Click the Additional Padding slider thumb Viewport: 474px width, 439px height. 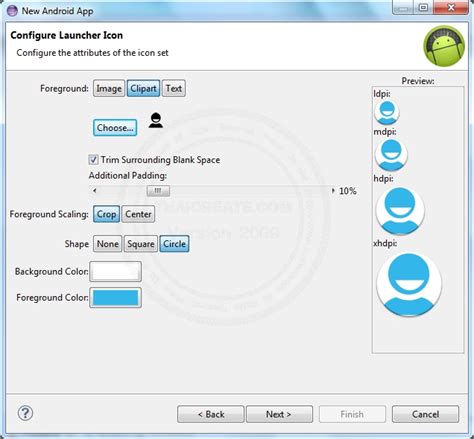pyautogui.click(x=158, y=191)
